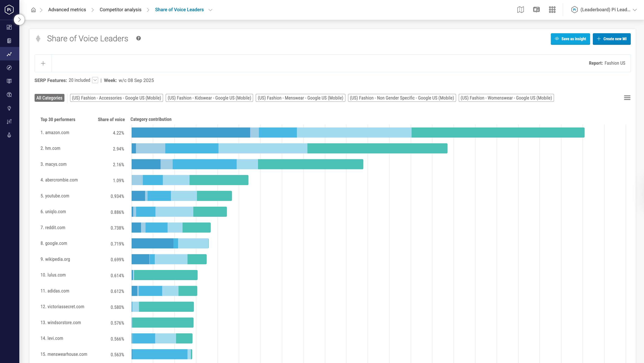Click the home icon in breadcrumb
The height and width of the screenshot is (363, 644).
pyautogui.click(x=33, y=10)
